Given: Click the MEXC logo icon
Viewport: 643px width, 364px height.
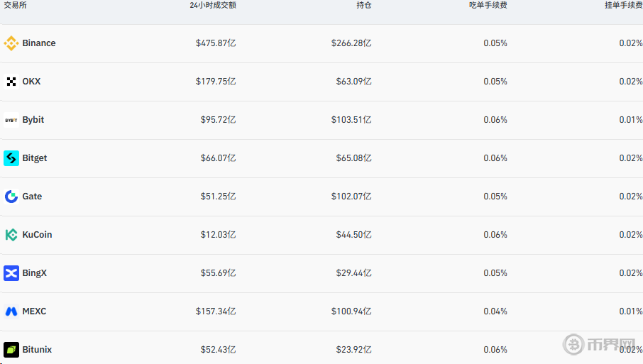Looking at the screenshot, I should coord(11,311).
